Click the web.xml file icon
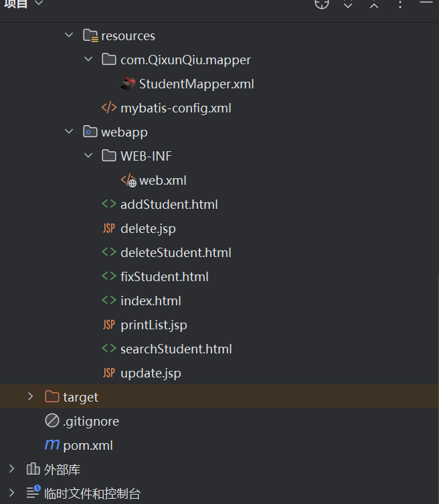The image size is (439, 504). 128,181
